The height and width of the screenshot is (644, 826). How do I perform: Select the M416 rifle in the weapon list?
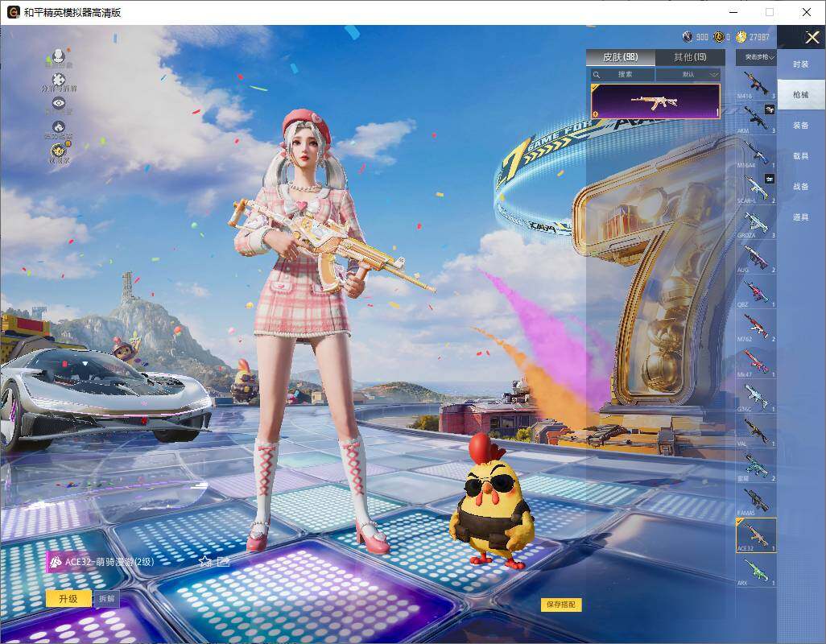tap(756, 83)
